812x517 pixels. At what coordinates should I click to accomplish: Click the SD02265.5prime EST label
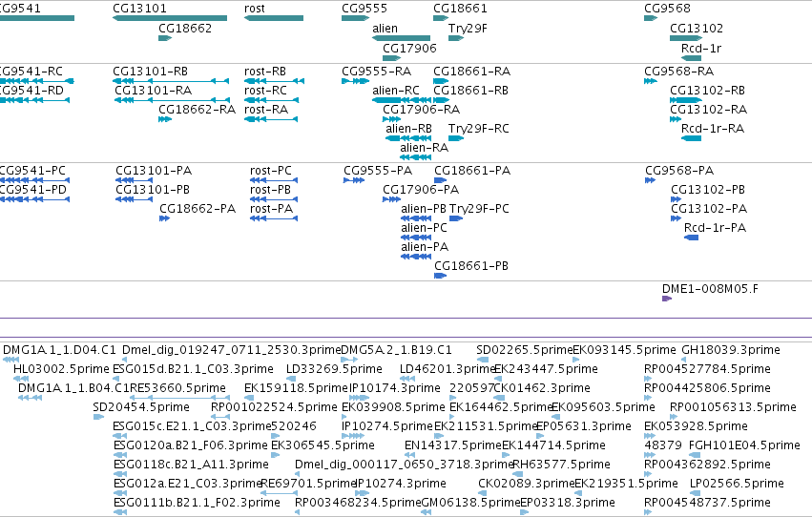[524, 350]
